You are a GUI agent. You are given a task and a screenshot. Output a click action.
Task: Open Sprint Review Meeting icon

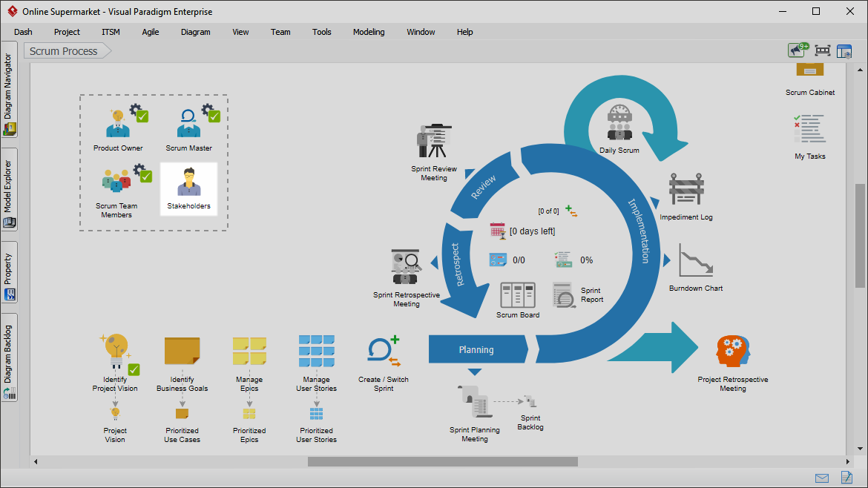click(x=434, y=141)
